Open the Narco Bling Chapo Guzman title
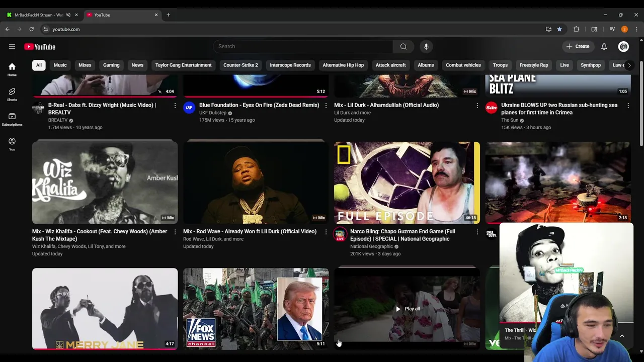 [x=403, y=235]
